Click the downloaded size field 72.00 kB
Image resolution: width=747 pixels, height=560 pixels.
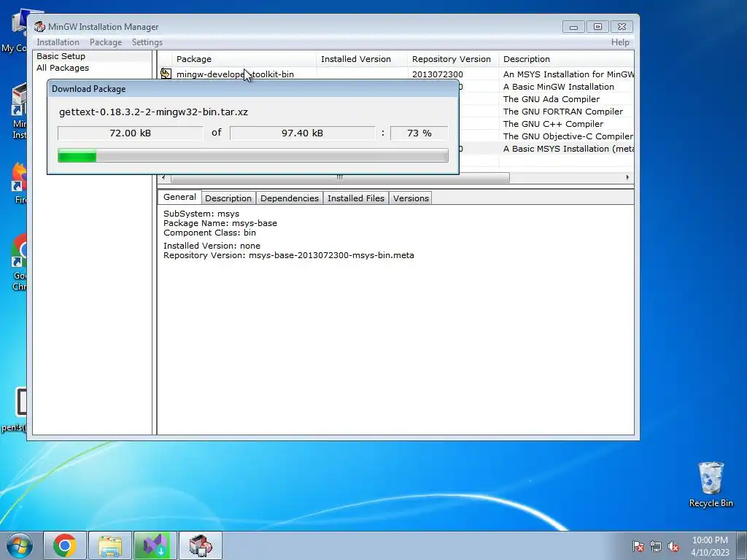(x=130, y=133)
